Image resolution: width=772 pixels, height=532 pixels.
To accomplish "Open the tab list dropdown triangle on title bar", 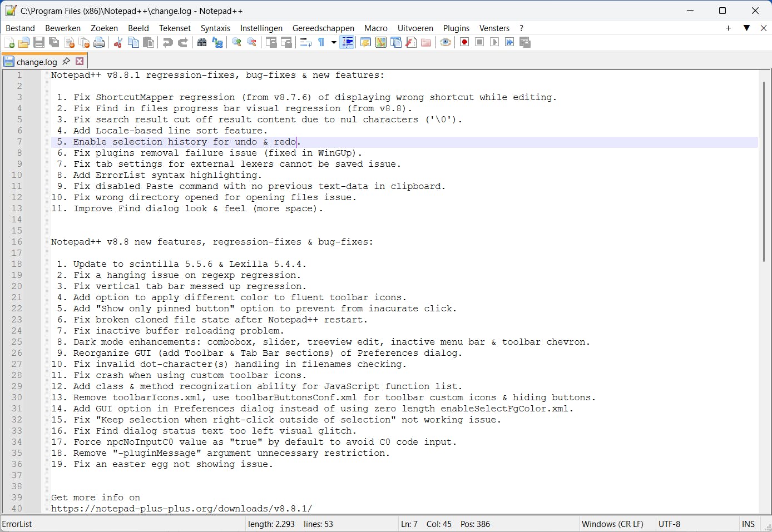I will point(746,28).
